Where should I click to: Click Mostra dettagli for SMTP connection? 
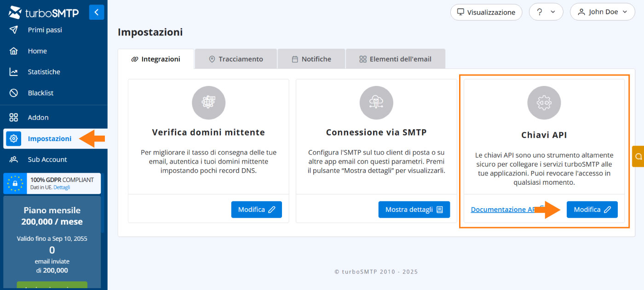point(414,210)
